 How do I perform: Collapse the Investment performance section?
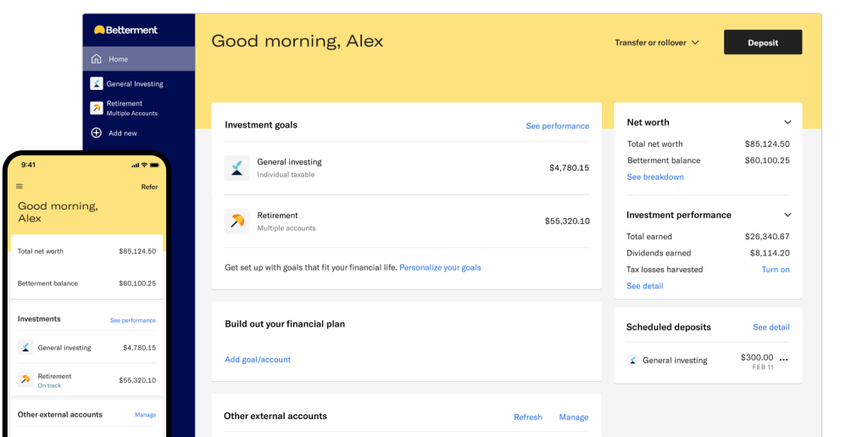pyautogui.click(x=787, y=216)
